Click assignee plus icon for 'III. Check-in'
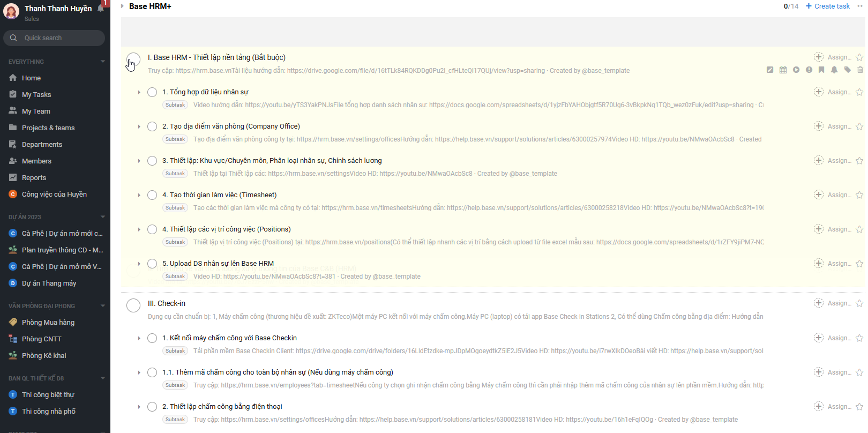868x433 pixels. tap(819, 303)
